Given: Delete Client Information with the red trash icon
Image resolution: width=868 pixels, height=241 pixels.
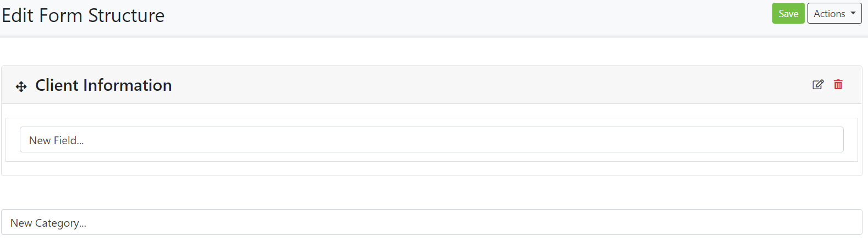Looking at the screenshot, I should pyautogui.click(x=838, y=84).
